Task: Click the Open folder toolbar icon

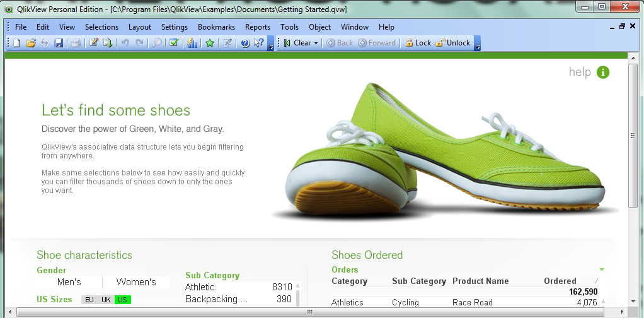Action: coord(31,43)
